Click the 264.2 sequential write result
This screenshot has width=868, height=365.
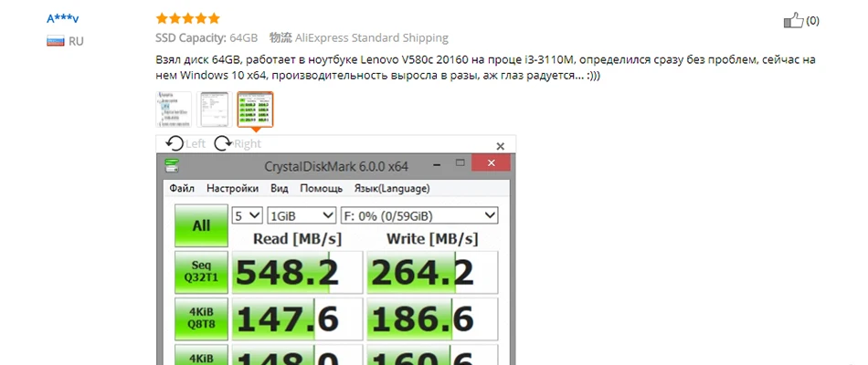(432, 273)
